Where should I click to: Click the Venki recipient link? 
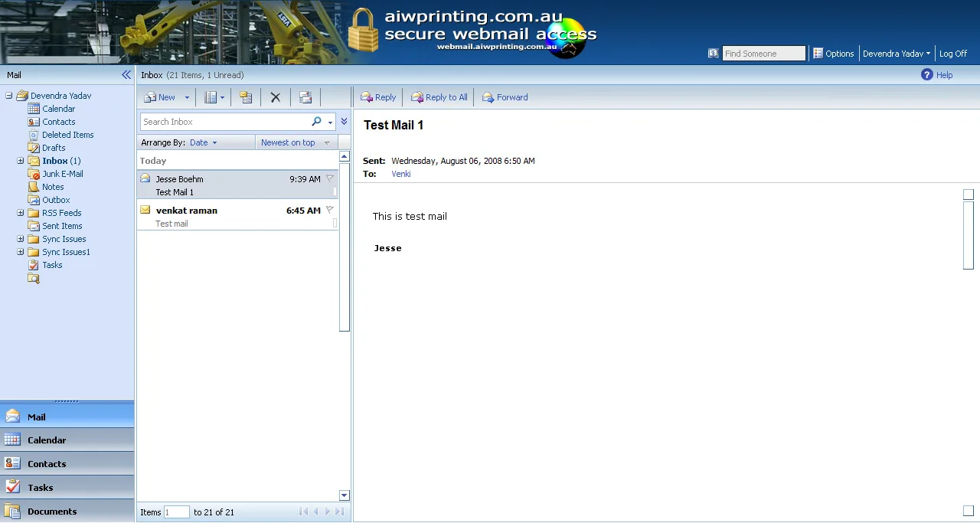401,174
